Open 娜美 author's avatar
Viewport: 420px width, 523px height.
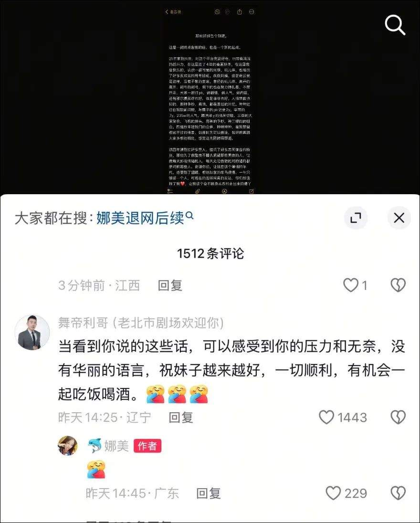pos(68,445)
